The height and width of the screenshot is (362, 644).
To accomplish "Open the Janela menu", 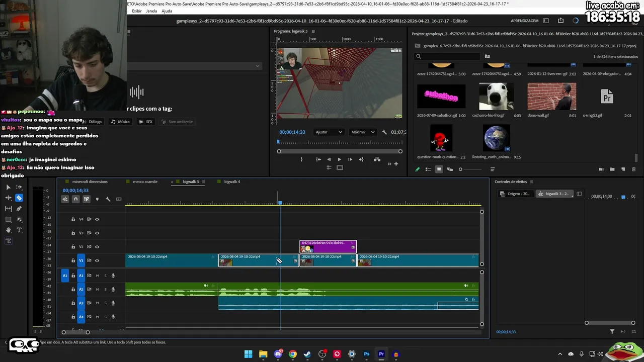I will click(x=151, y=11).
